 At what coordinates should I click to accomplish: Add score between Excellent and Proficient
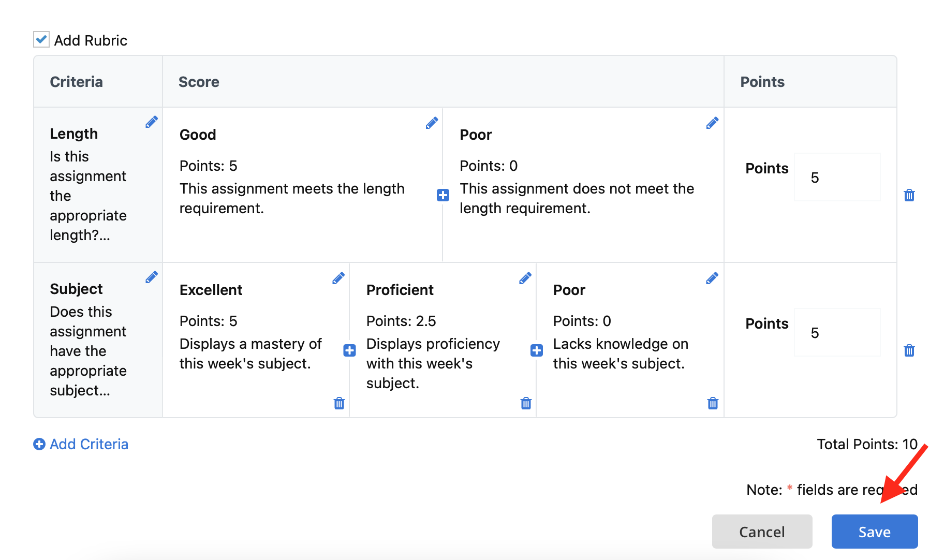tap(350, 350)
